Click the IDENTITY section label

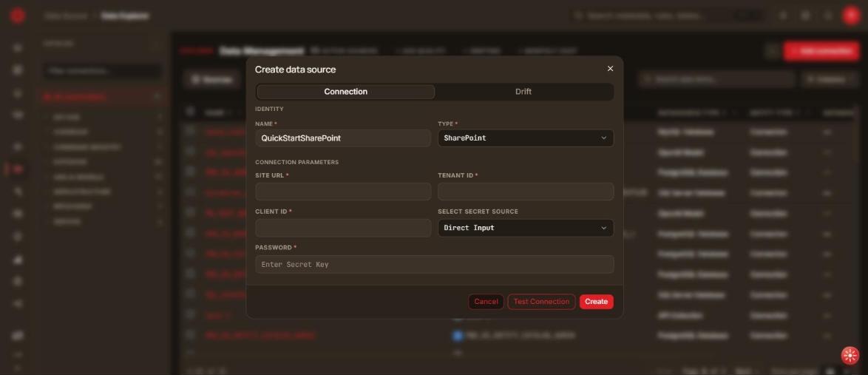pos(269,109)
